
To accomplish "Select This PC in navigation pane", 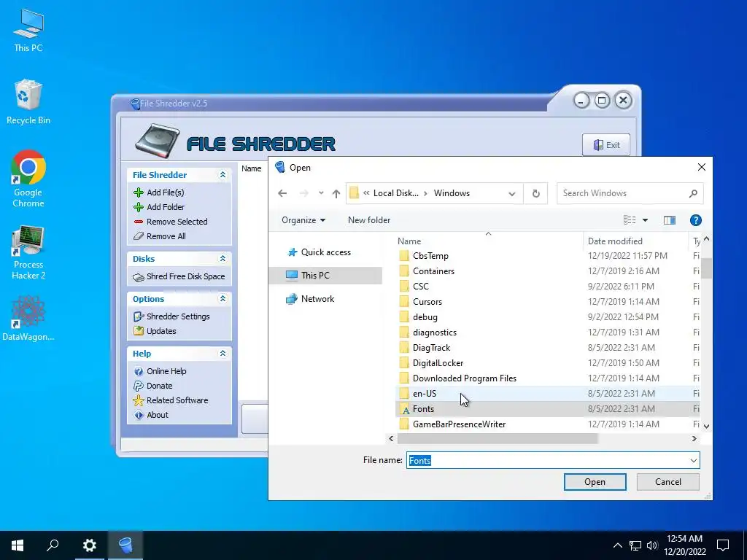I will tap(325, 275).
